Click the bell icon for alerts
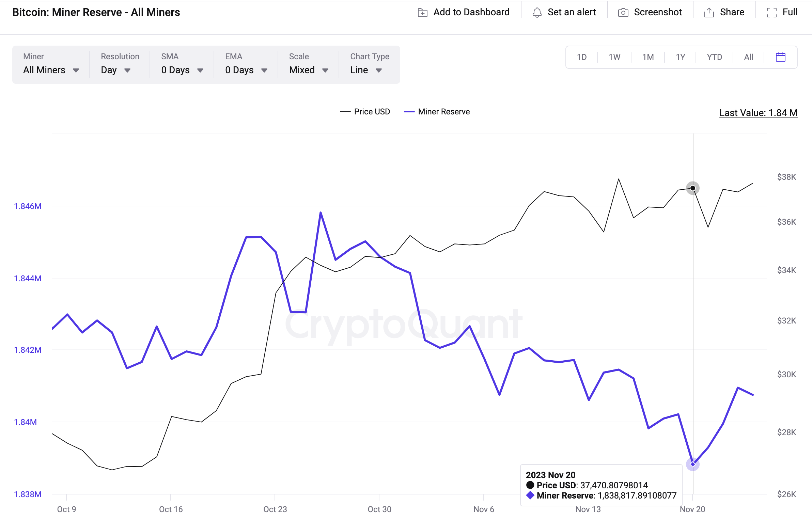 click(x=537, y=13)
